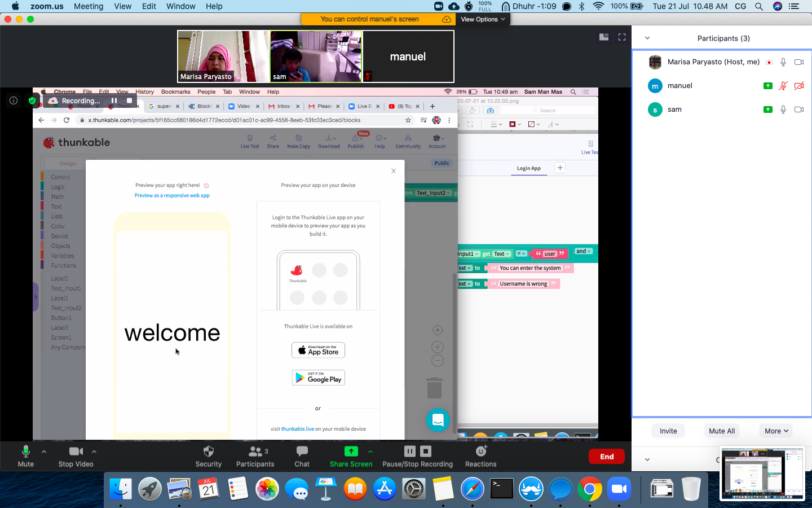Toggle manuel's video icon in participant list
The image size is (812, 508).
(x=799, y=86)
